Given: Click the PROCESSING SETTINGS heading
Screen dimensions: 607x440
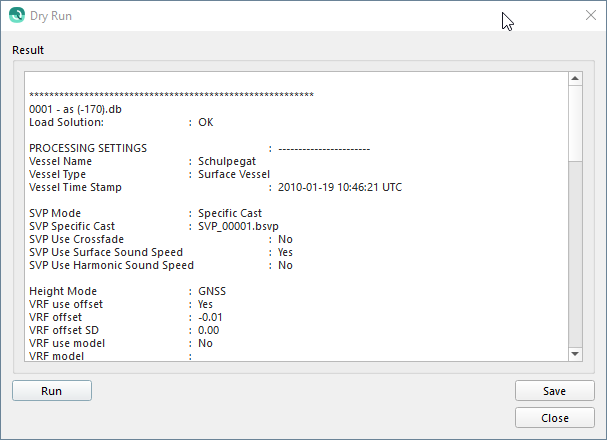Looking at the screenshot, I should 88,148.
